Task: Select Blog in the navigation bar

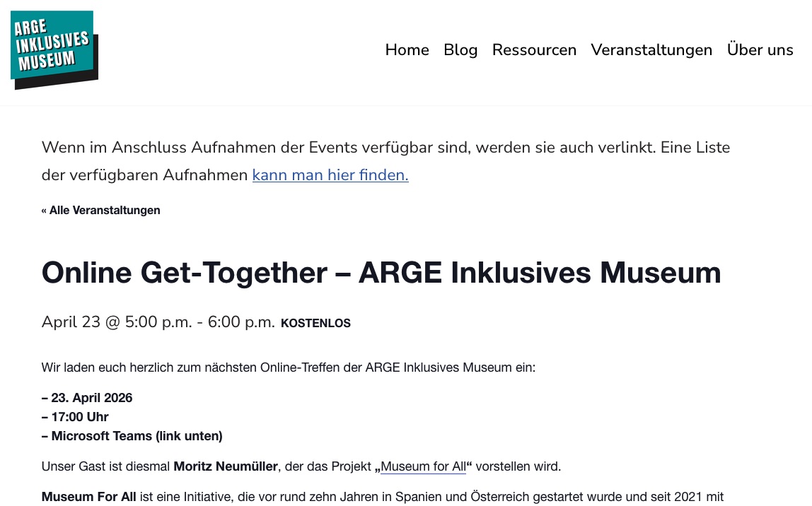Action: (x=460, y=49)
